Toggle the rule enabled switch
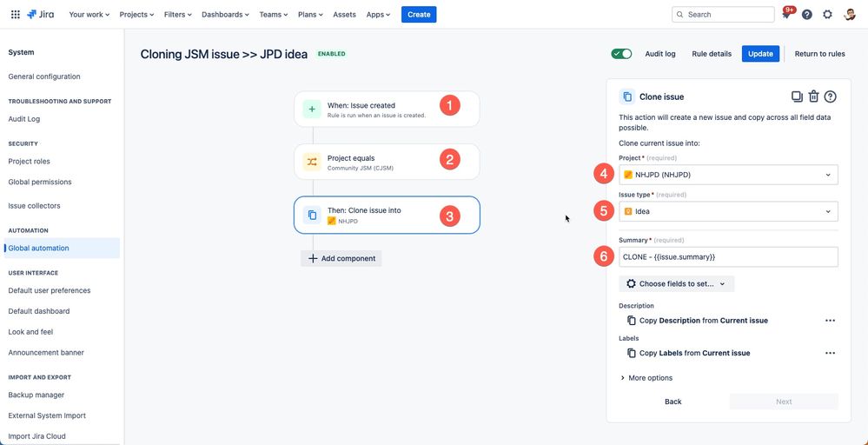Screen dimensions: 868x445 [621, 54]
